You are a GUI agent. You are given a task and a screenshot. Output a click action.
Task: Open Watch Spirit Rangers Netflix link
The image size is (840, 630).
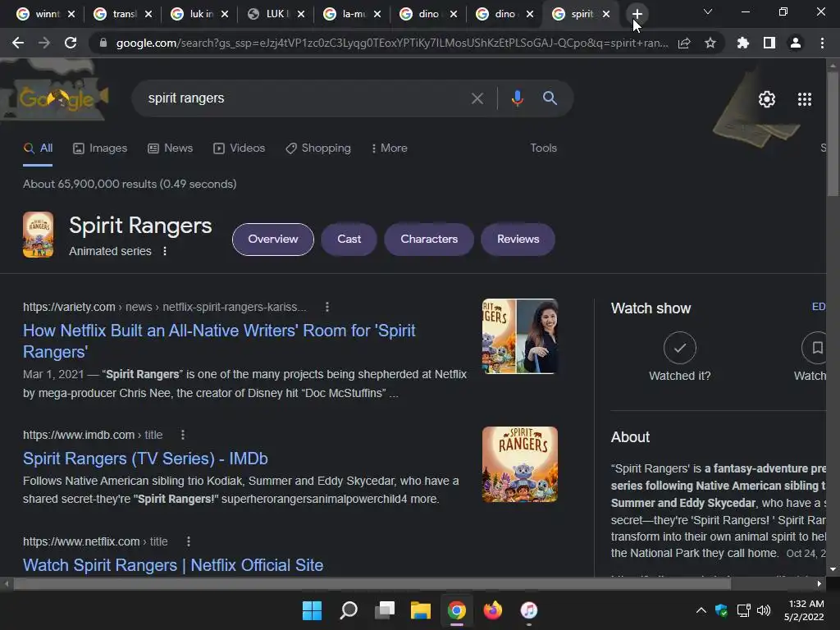point(173,565)
